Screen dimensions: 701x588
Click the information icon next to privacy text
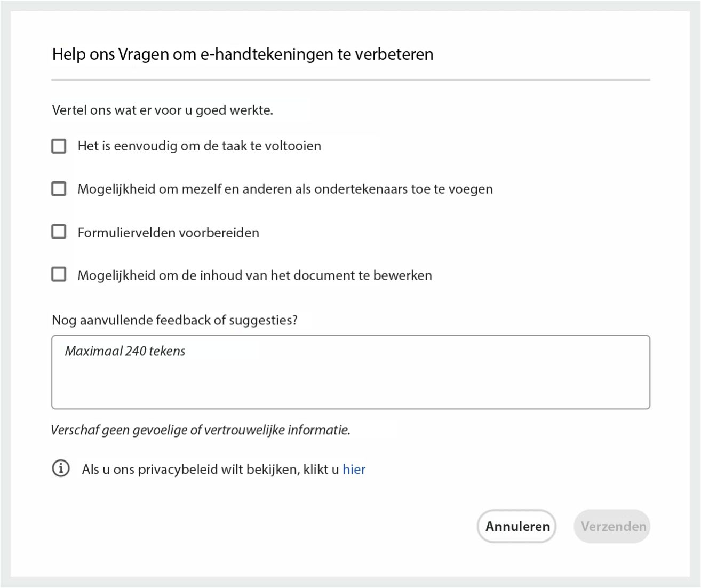click(x=61, y=469)
